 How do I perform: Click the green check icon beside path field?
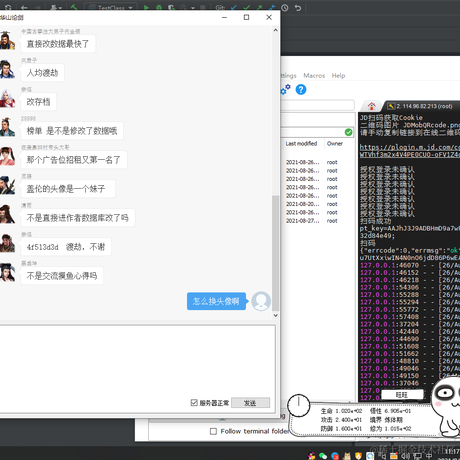point(348,132)
